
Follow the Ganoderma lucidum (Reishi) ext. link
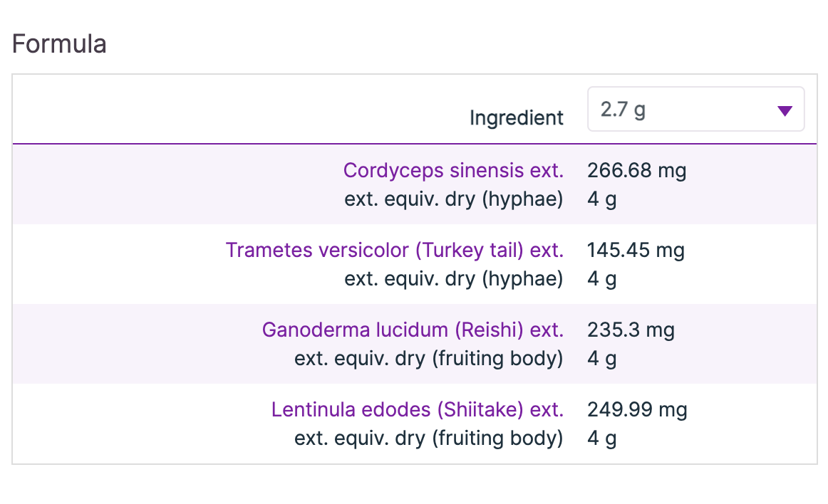point(413,330)
